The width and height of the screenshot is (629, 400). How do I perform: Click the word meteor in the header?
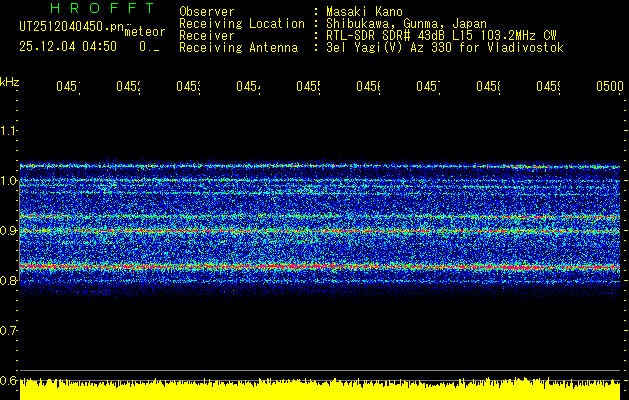pos(145,32)
